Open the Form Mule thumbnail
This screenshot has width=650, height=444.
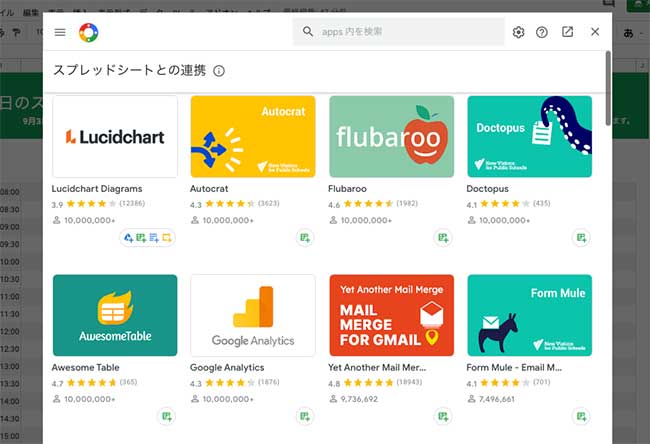(x=529, y=315)
